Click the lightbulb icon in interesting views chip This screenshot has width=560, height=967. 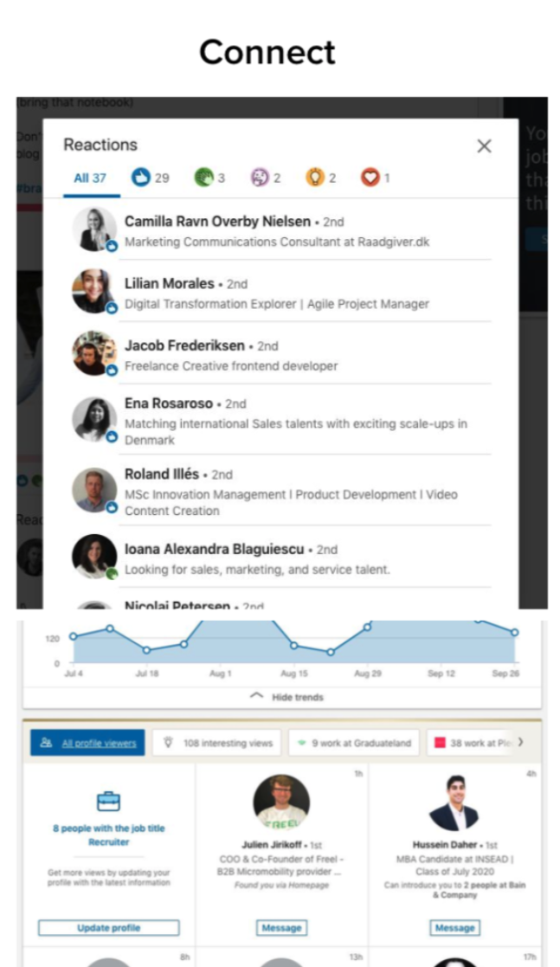[x=168, y=743]
